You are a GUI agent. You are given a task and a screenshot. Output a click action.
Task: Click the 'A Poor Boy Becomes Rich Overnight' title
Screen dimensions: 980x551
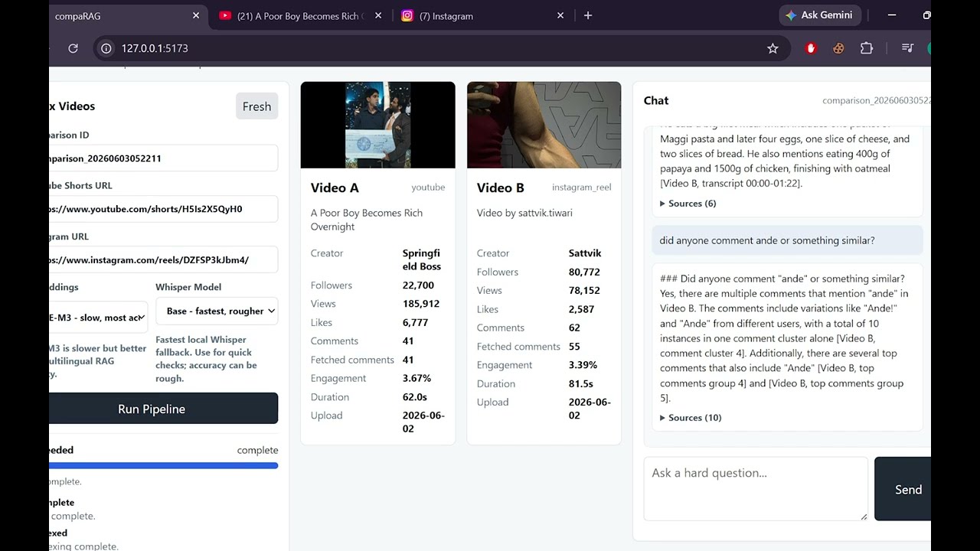click(x=367, y=220)
